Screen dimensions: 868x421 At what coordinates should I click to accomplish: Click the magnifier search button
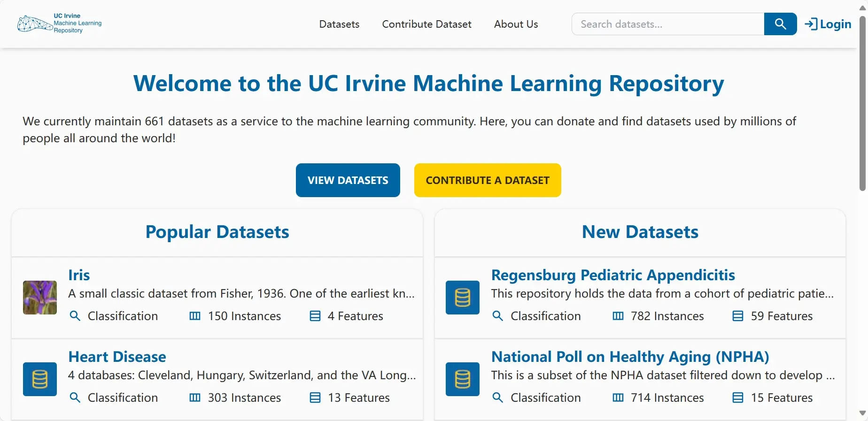(780, 24)
